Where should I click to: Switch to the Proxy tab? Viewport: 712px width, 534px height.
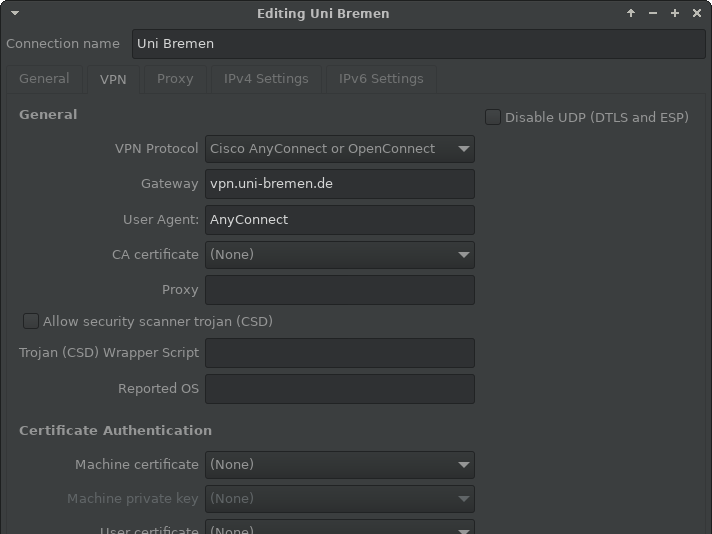(175, 79)
